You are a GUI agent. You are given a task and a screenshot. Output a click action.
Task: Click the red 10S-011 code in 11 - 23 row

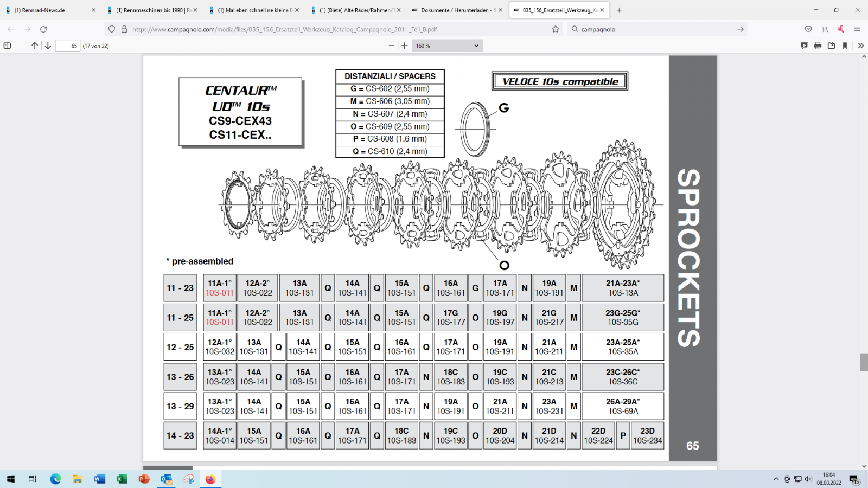pyautogui.click(x=220, y=293)
